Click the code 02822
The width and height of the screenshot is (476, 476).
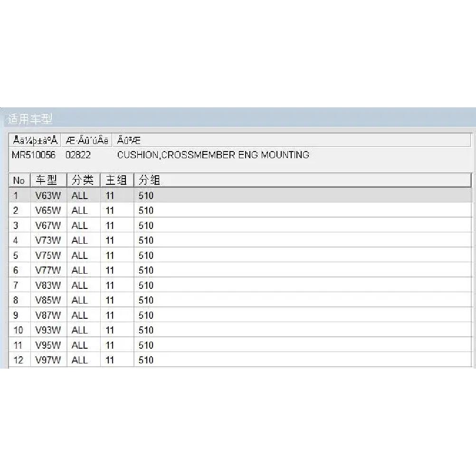[78, 155]
